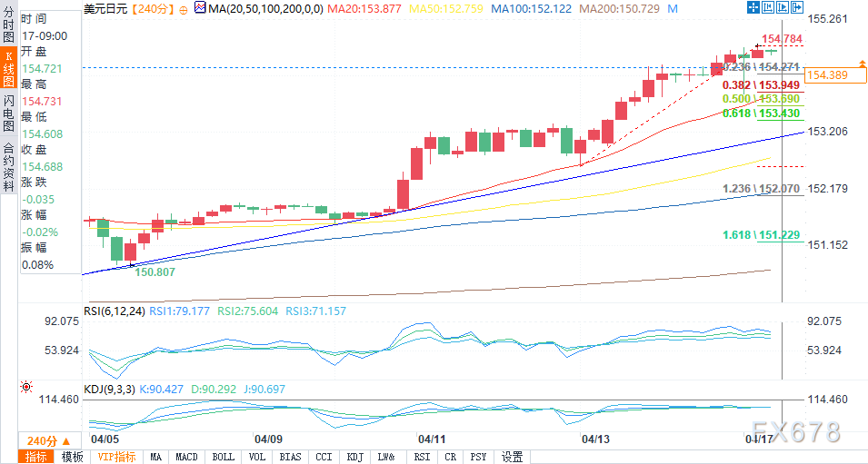Click the orange double-arrow above price tag
This screenshot has height=464, width=868.
point(862,64)
